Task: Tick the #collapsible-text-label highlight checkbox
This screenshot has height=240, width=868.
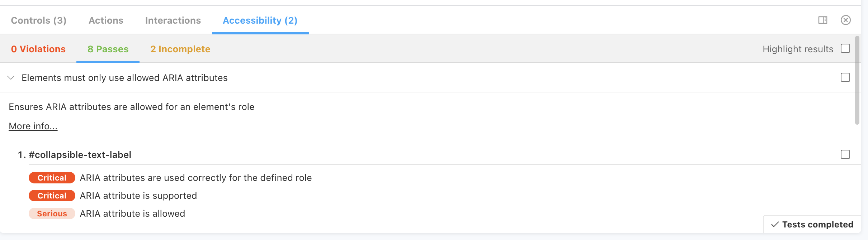Action: [845, 155]
